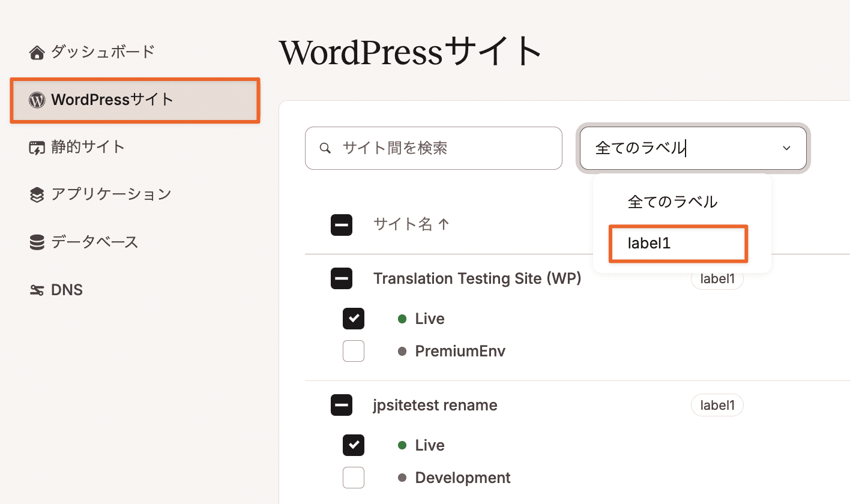Open Translation Testing Site (WP) site
Screen dimensions: 850x504
tap(477, 278)
